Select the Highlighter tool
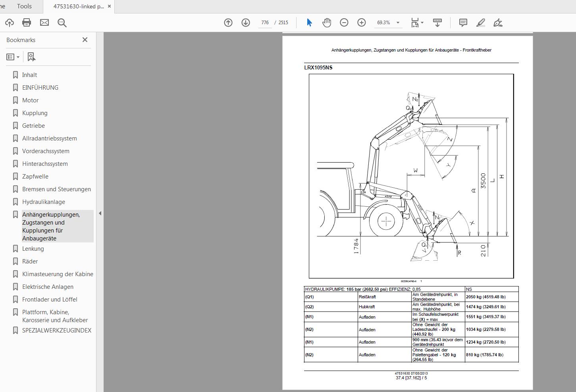This screenshot has height=392, width=576. 480,23
